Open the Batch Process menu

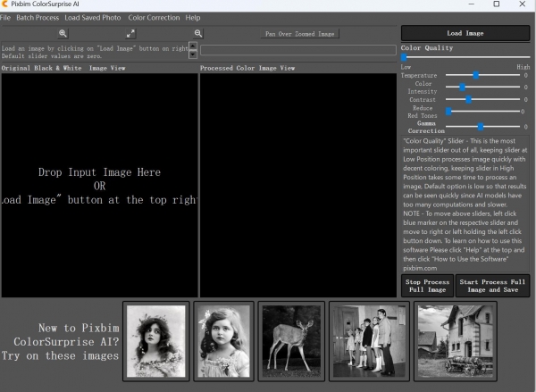point(39,18)
